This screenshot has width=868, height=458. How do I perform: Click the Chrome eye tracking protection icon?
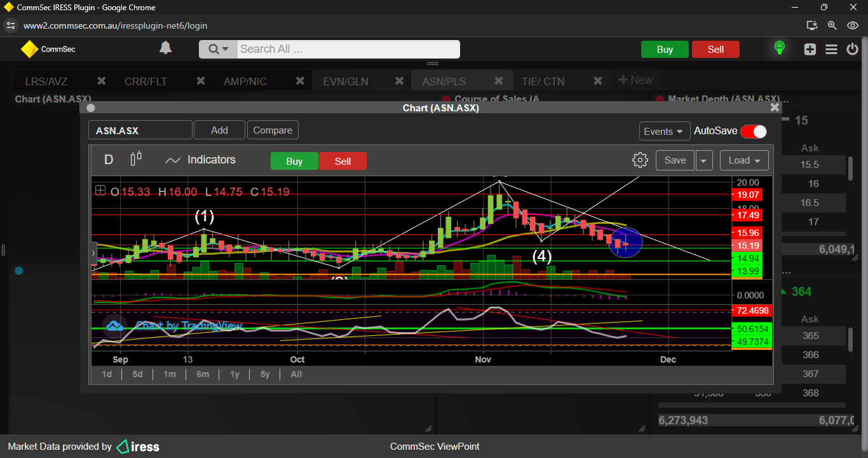853,25
